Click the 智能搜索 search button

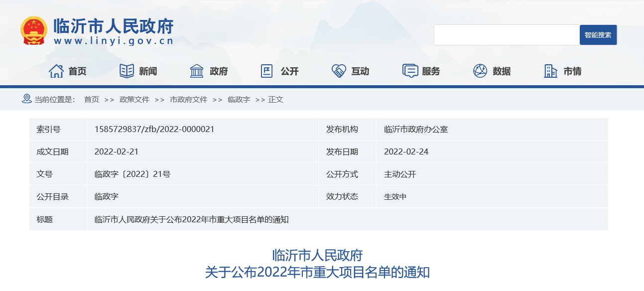coord(598,35)
